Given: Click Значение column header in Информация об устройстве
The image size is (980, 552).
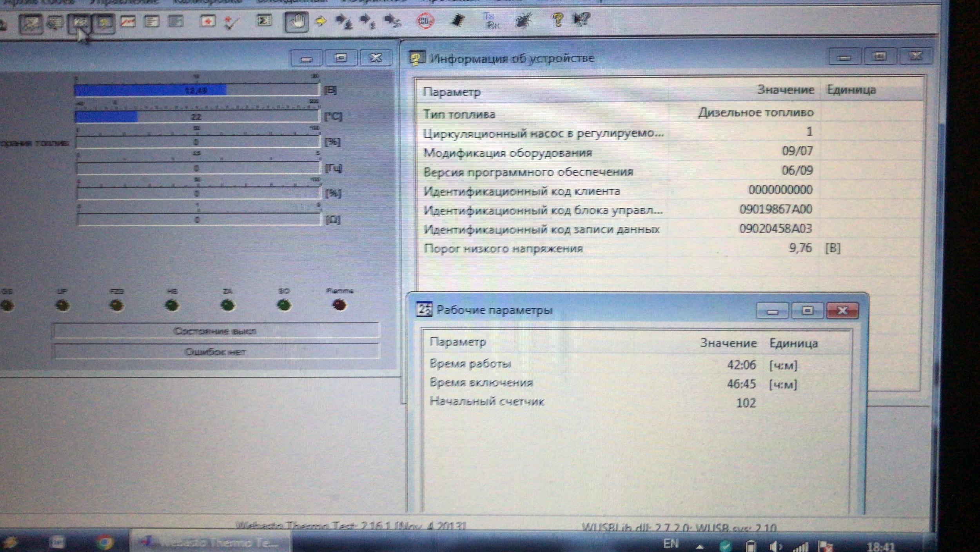Looking at the screenshot, I should coord(785,90).
